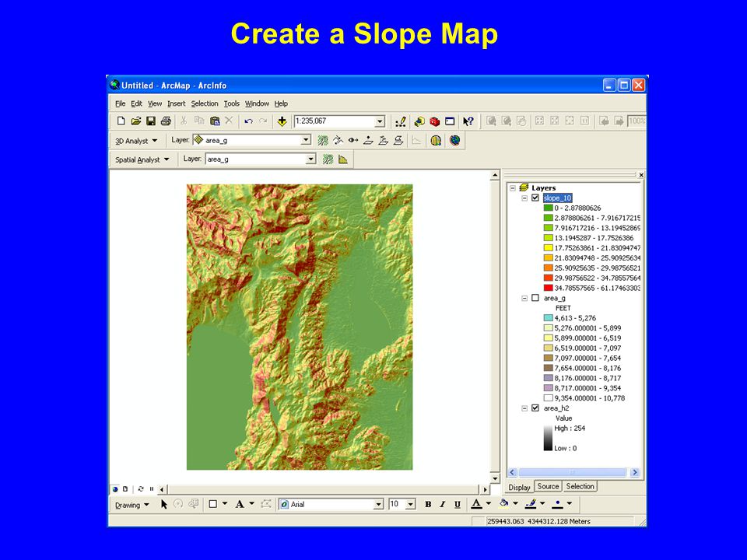Screen dimensions: 747x560
Task: Collapse the area_h2 layer legend
Action: [x=524, y=408]
